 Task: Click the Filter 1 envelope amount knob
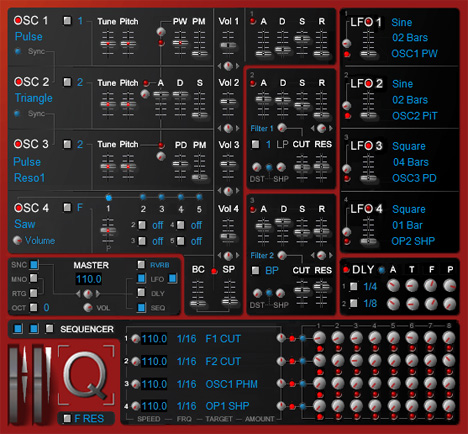(282, 127)
